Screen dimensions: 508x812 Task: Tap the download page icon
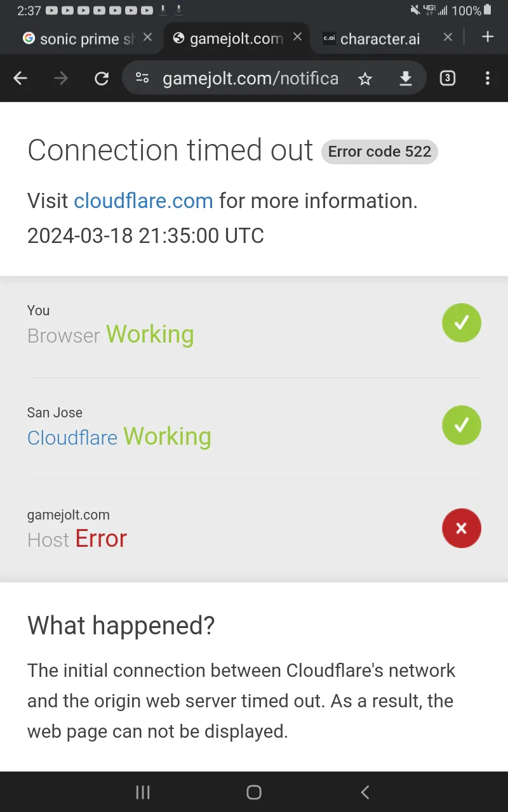tap(405, 78)
